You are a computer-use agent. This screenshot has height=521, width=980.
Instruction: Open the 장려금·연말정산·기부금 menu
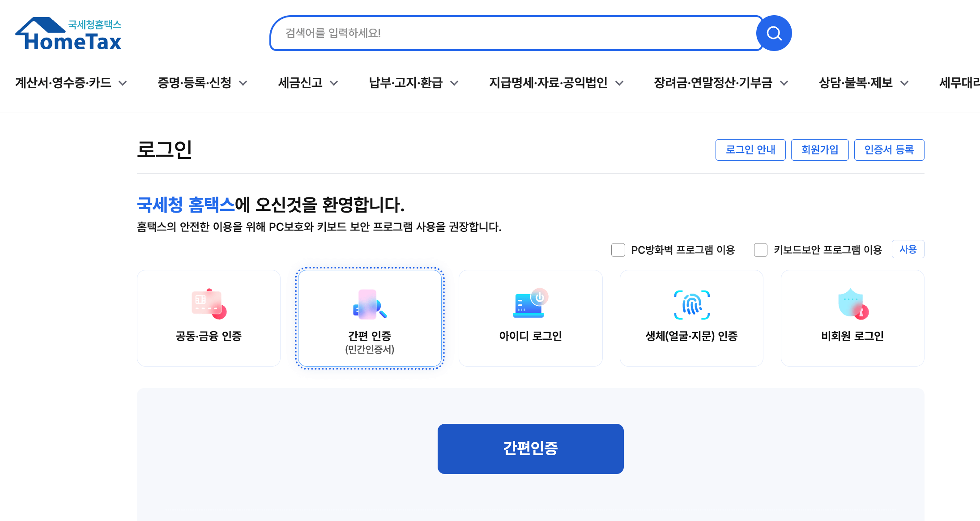pos(713,83)
